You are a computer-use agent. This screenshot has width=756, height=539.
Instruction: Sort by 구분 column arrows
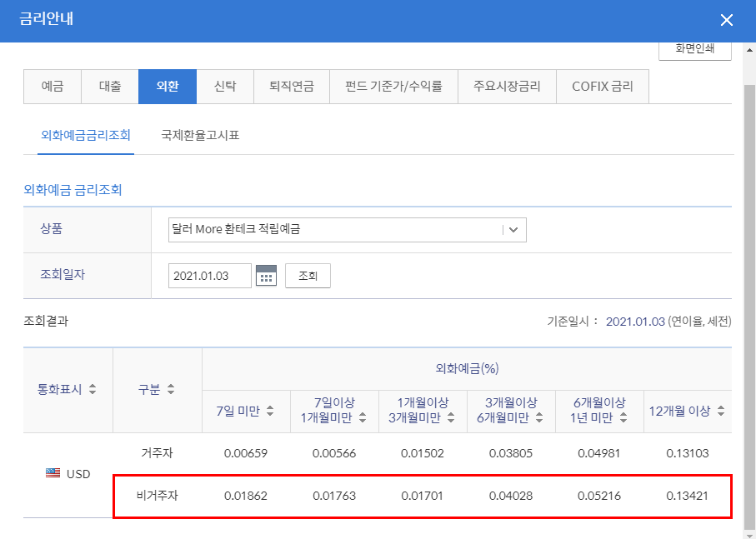point(171,389)
